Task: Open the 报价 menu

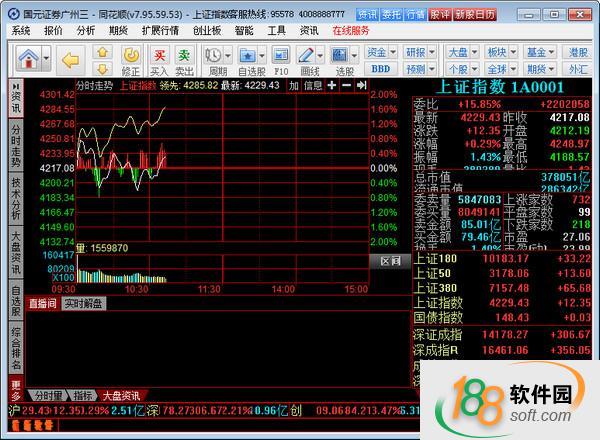Action: (54, 31)
